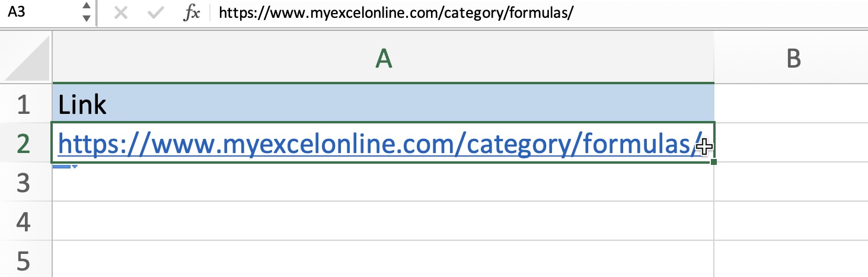Open Insert Function via the fx icon
This screenshot has height=277, width=868.
[x=192, y=13]
